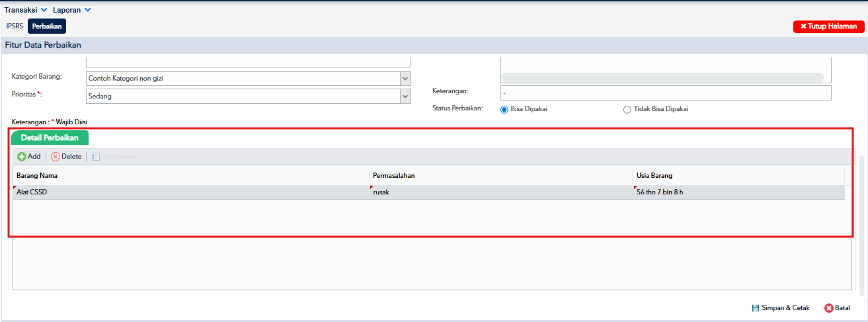Click the Tutup Halaman button
The image size is (868, 322).
tap(828, 26)
